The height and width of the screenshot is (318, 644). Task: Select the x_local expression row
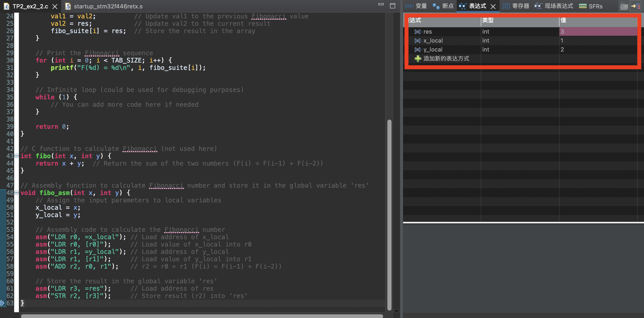[x=433, y=41]
